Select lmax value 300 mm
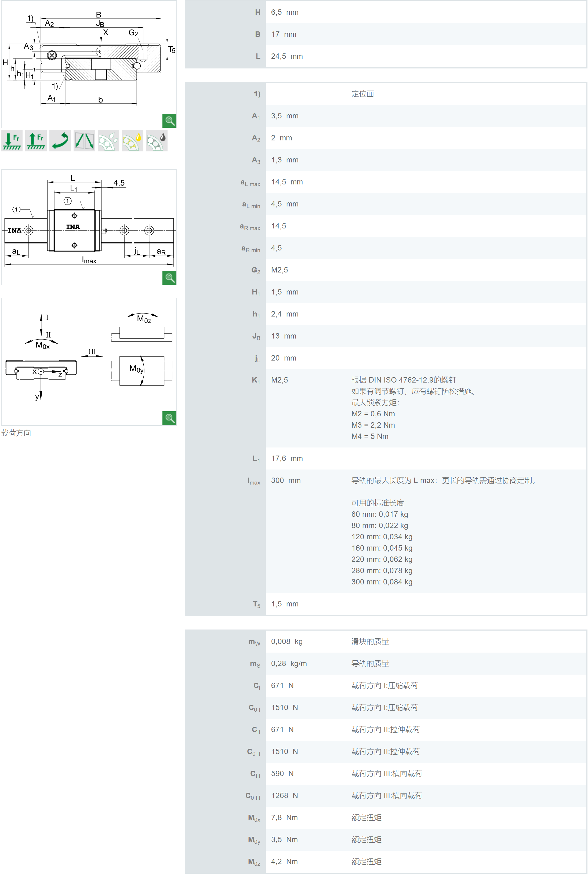Image resolution: width=588 pixels, height=895 pixels. click(x=285, y=480)
